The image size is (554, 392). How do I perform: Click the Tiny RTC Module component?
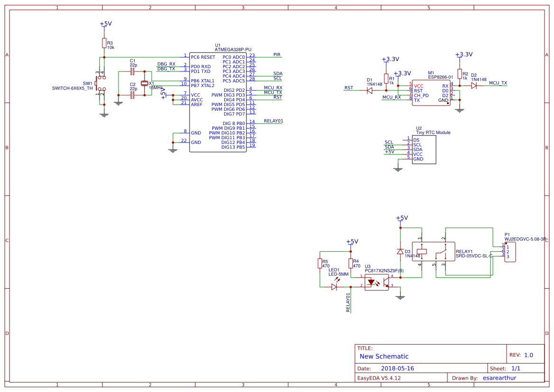tap(424, 150)
